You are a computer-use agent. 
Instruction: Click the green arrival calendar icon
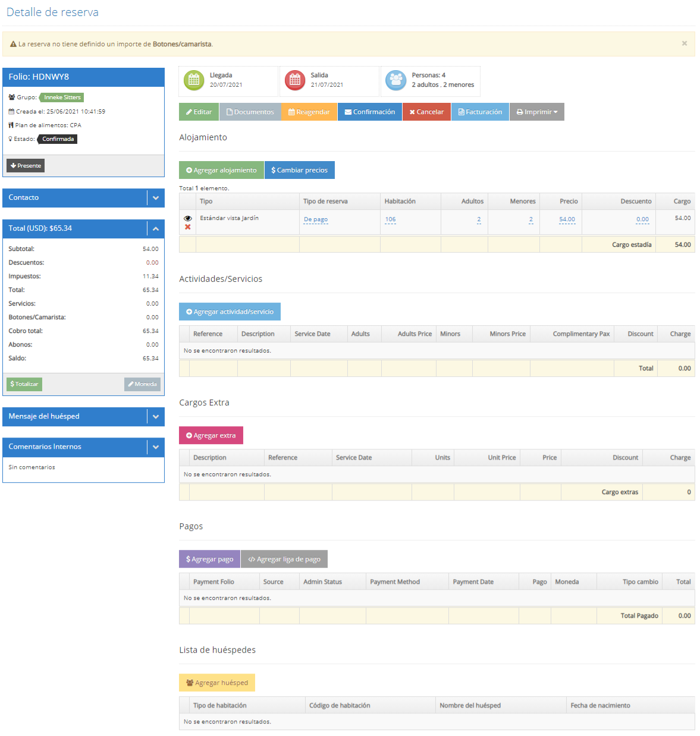pyautogui.click(x=194, y=80)
